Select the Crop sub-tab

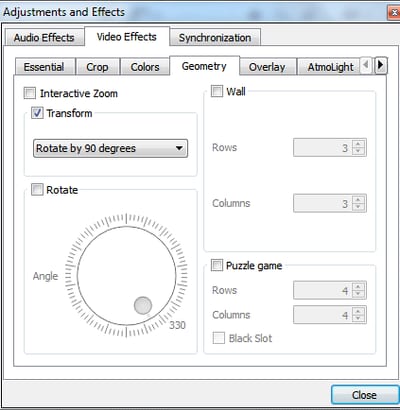97,67
